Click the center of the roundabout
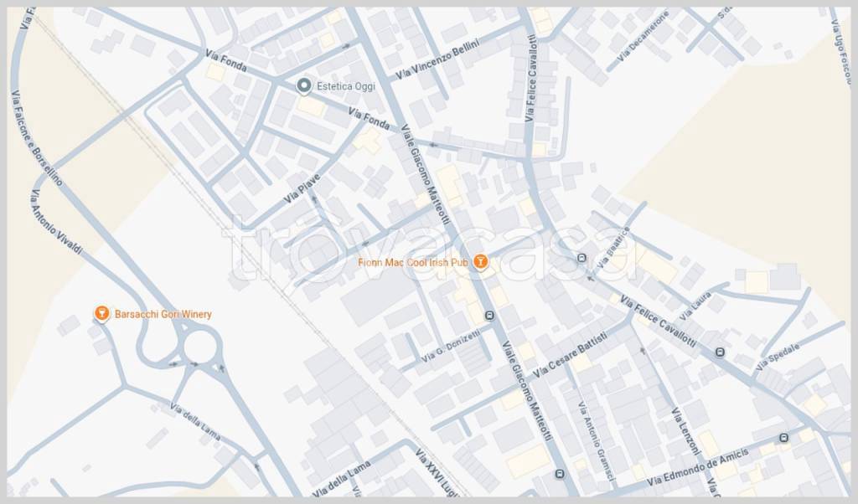Image resolution: width=858 pixels, height=504 pixels. (201, 347)
